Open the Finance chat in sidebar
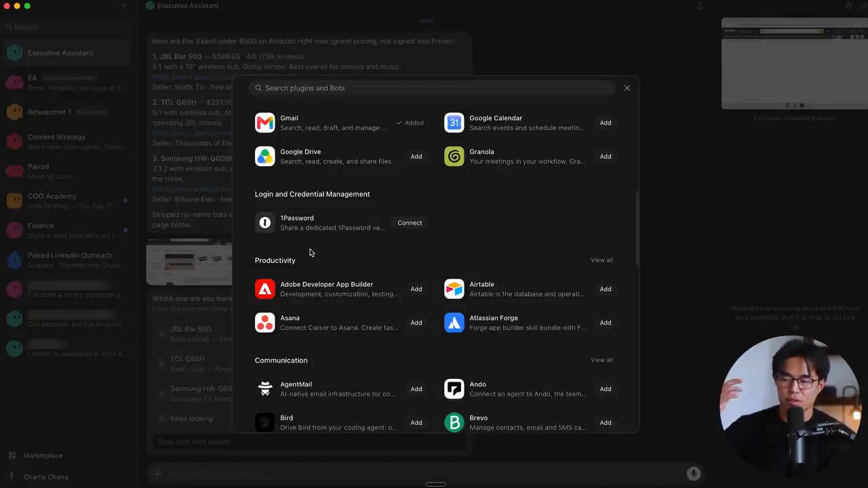The width and height of the screenshot is (868, 488). pyautogui.click(x=68, y=230)
